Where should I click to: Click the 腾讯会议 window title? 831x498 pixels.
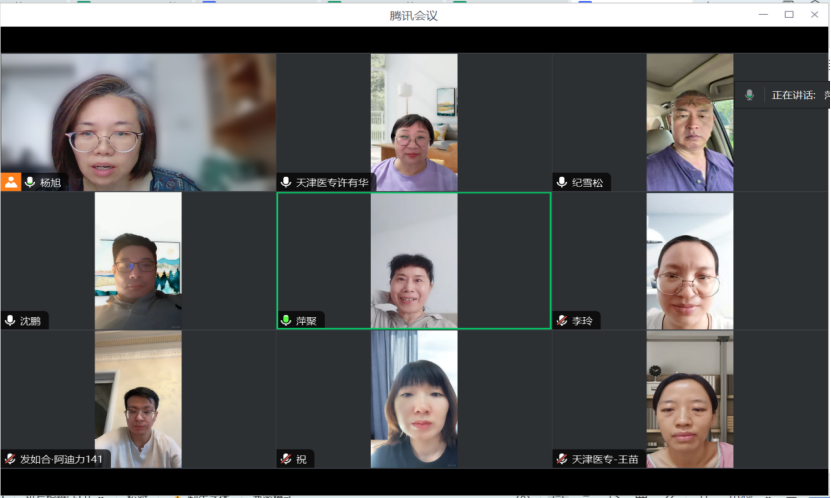coord(414,15)
